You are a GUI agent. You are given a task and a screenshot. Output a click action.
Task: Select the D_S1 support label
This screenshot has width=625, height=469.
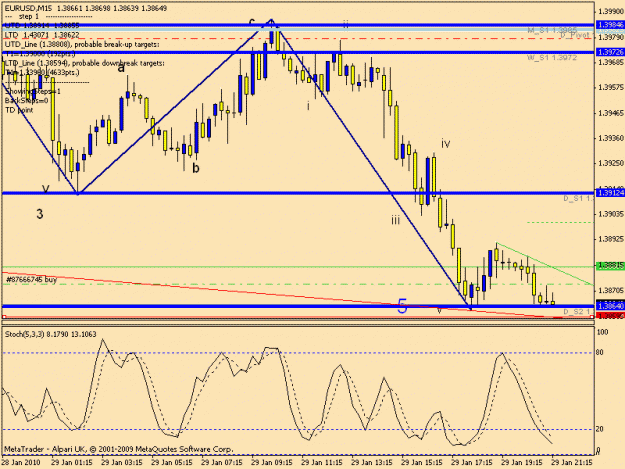pos(578,198)
